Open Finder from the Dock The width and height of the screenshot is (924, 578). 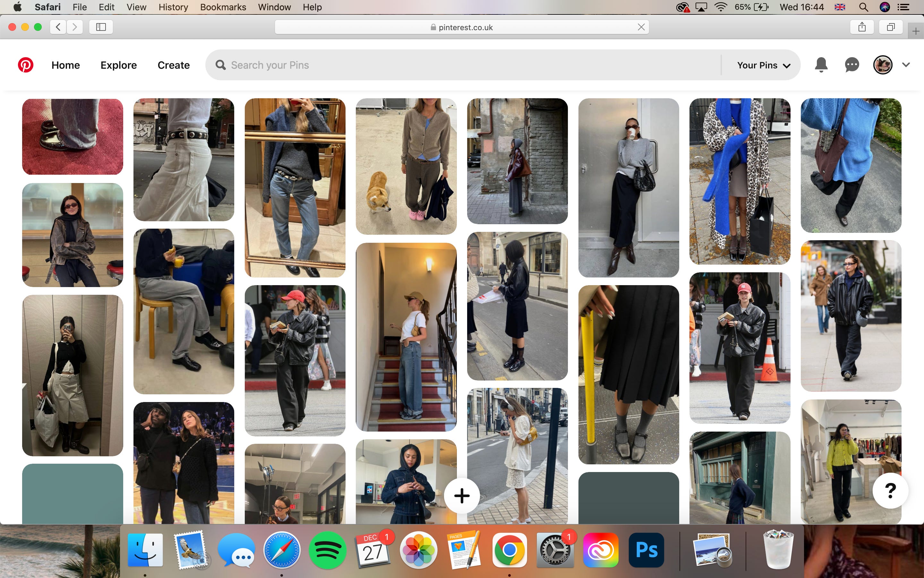145,550
